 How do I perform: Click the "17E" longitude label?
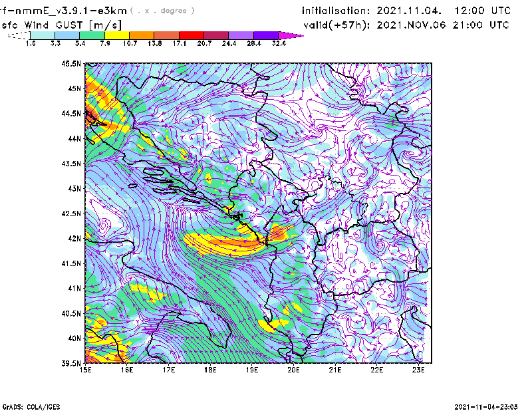[x=169, y=370]
